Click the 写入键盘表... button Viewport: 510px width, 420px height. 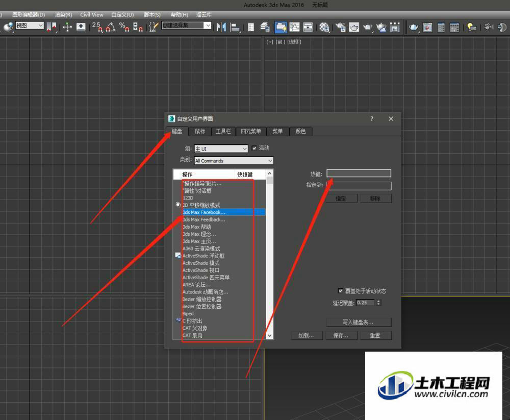[x=358, y=322]
